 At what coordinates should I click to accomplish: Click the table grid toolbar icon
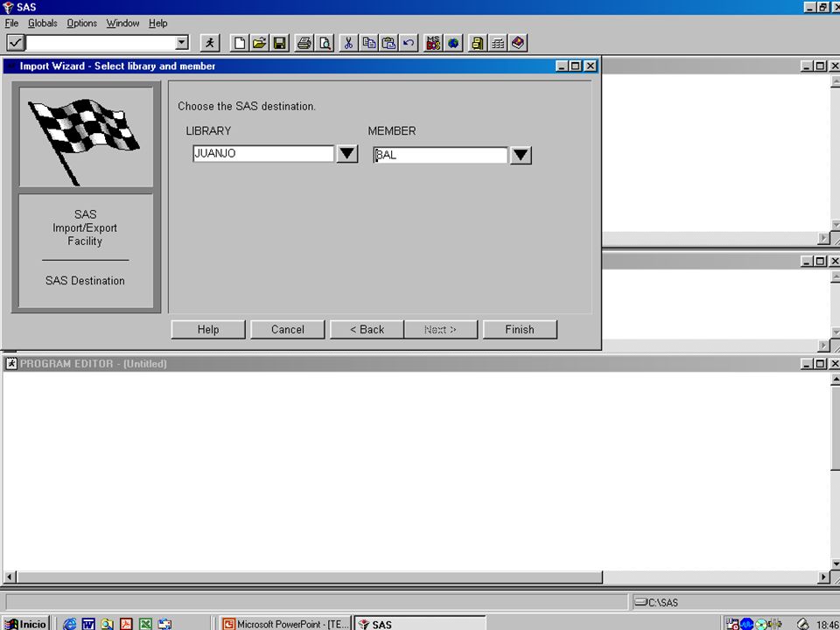[498, 43]
